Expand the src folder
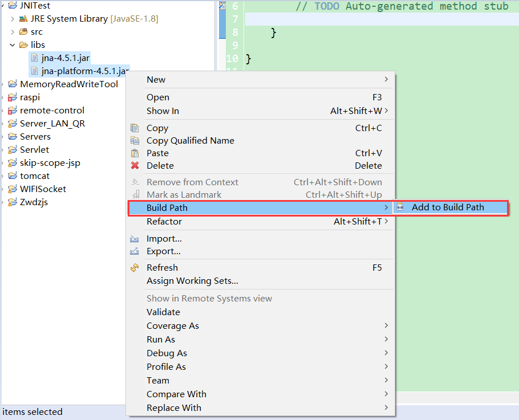Viewport: 519px width, 420px height. coord(12,32)
